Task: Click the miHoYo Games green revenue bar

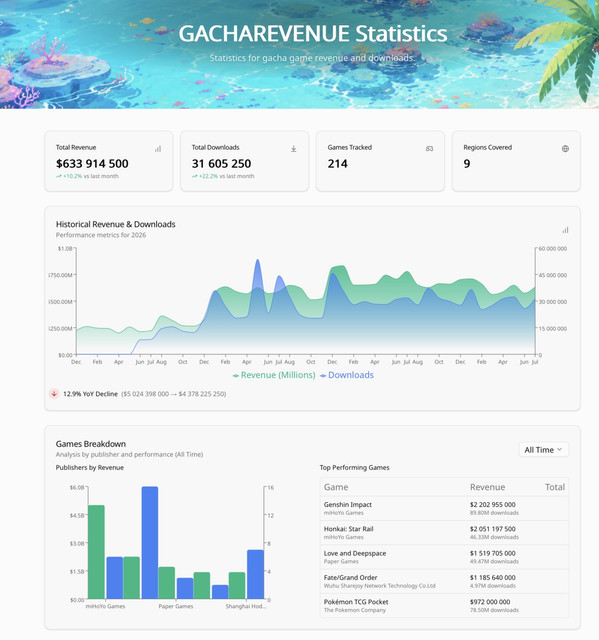Action: (96, 552)
